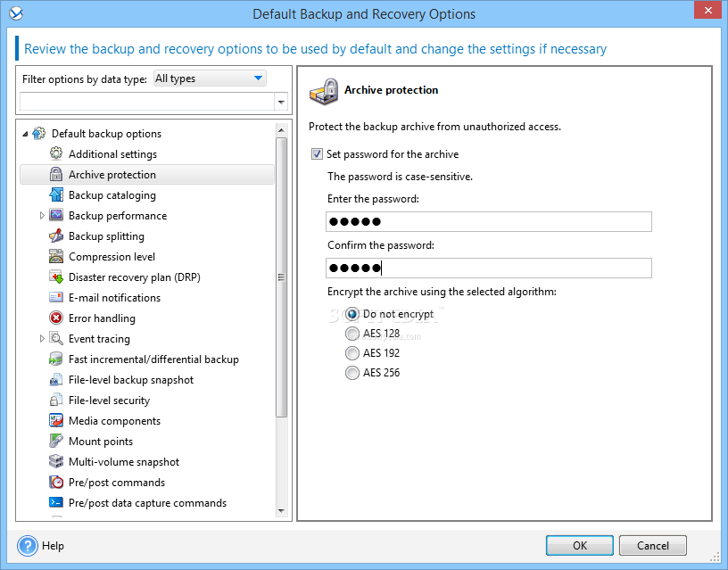This screenshot has width=728, height=570.
Task: Select Pre/post commands entry
Action: click(x=117, y=483)
